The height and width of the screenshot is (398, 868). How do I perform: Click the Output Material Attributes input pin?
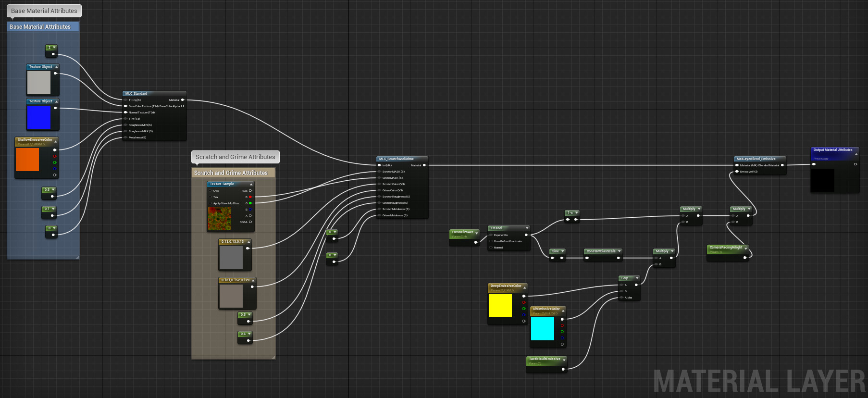point(814,164)
